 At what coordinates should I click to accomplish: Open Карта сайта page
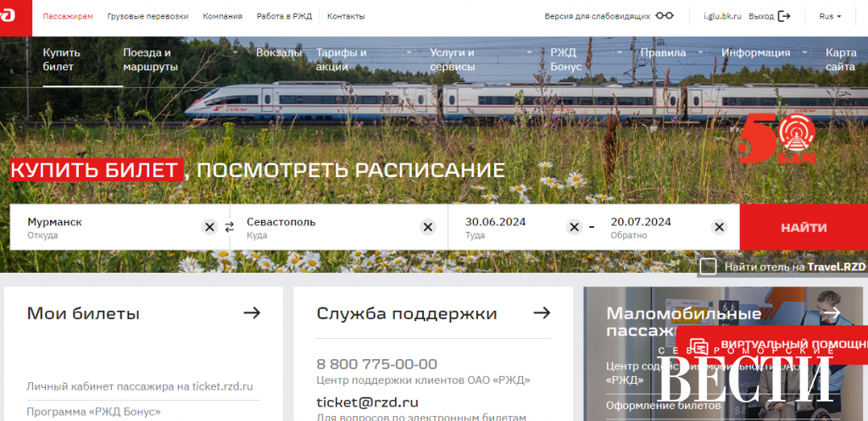(x=841, y=60)
